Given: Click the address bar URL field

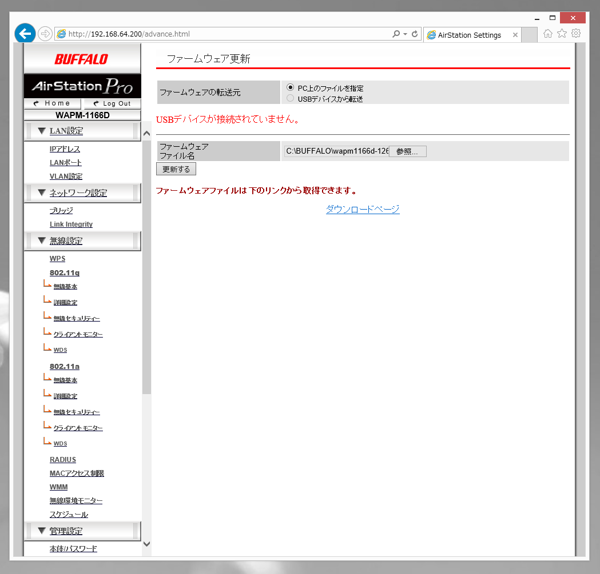Looking at the screenshot, I should point(222,34).
